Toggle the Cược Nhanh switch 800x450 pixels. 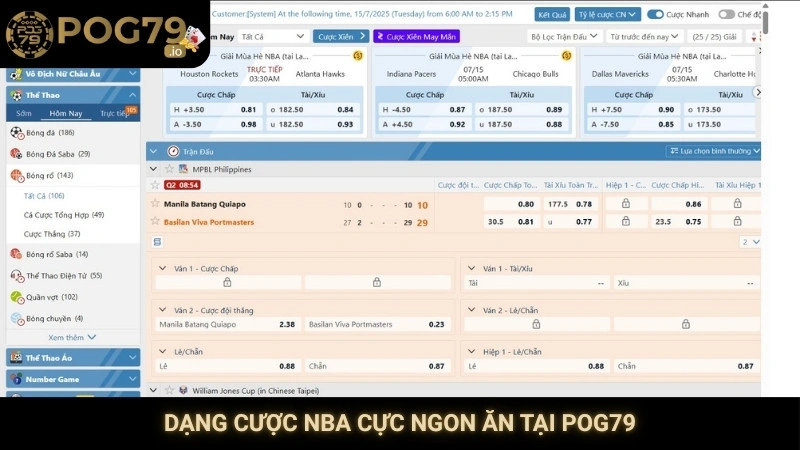pos(655,14)
